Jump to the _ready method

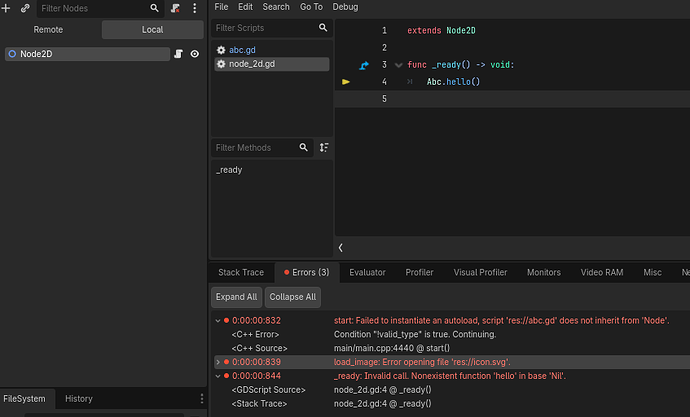click(x=229, y=170)
